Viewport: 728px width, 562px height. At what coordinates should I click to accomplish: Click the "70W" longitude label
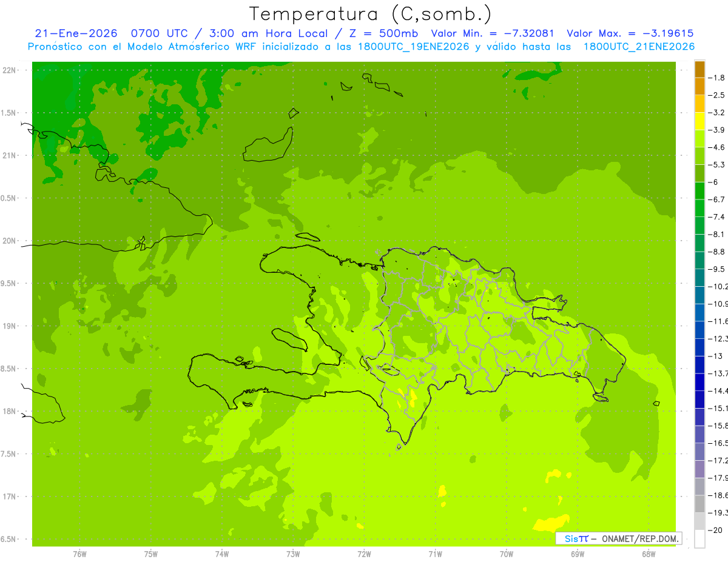point(507,554)
